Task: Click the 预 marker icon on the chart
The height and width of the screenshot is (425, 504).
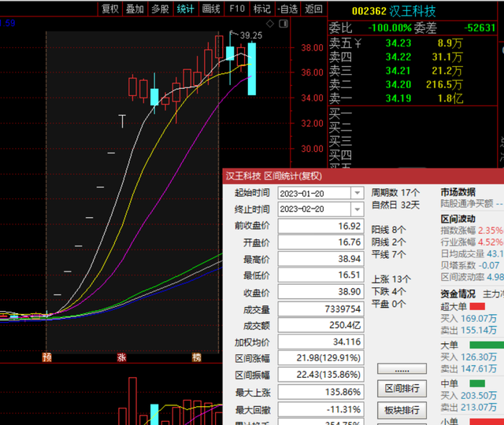Action: [x=47, y=357]
